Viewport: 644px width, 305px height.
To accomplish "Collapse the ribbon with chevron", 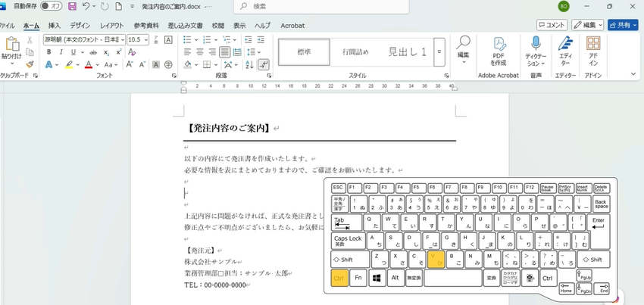I will pyautogui.click(x=633, y=74).
